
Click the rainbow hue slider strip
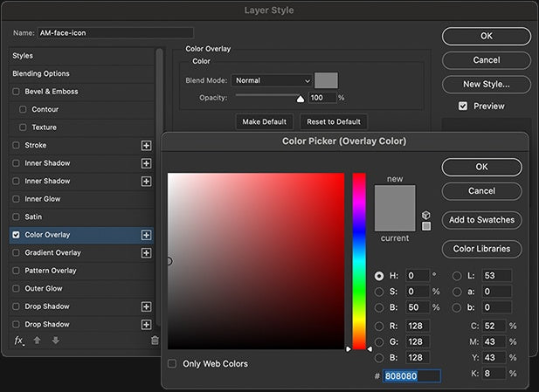[359, 261]
